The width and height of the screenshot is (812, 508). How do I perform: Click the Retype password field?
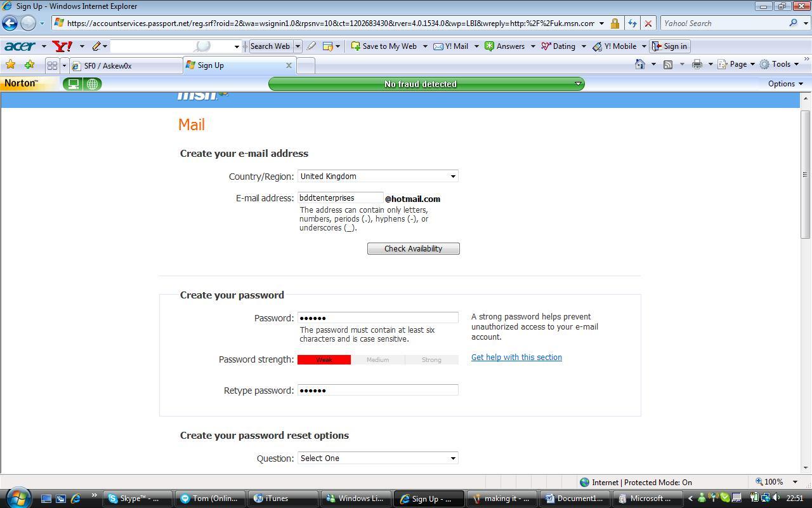pos(377,391)
